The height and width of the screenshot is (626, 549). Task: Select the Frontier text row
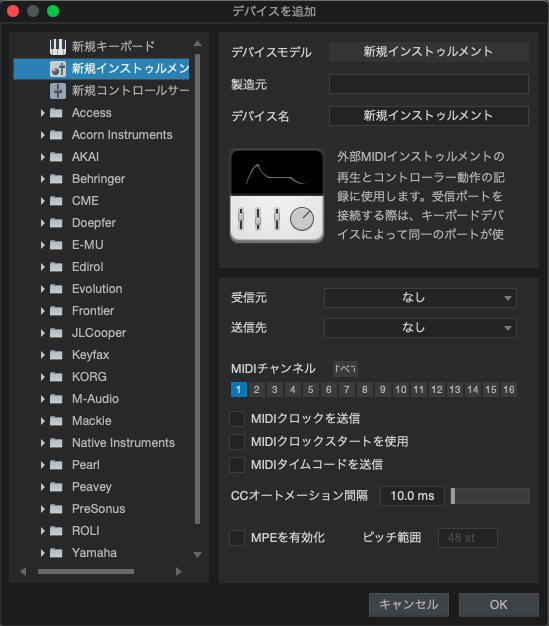click(x=93, y=311)
